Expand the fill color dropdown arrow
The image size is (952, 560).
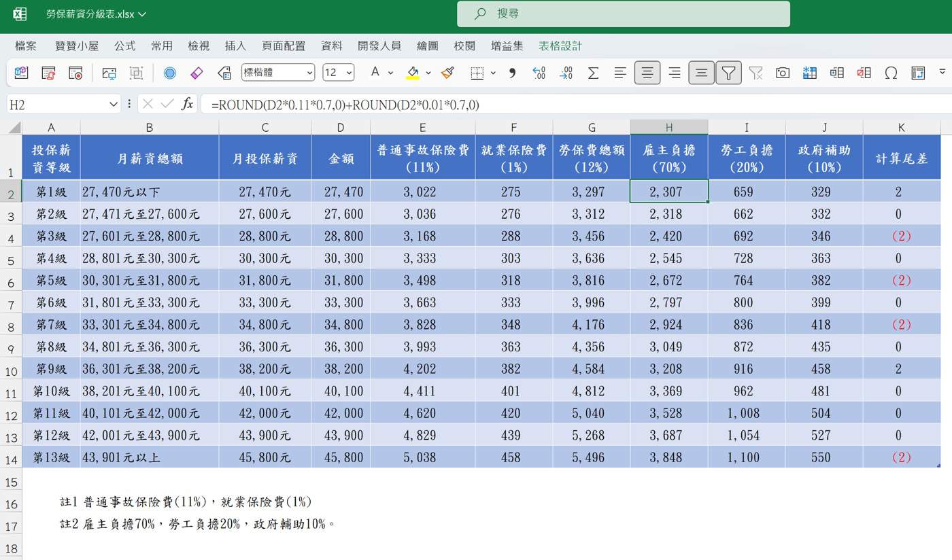428,73
